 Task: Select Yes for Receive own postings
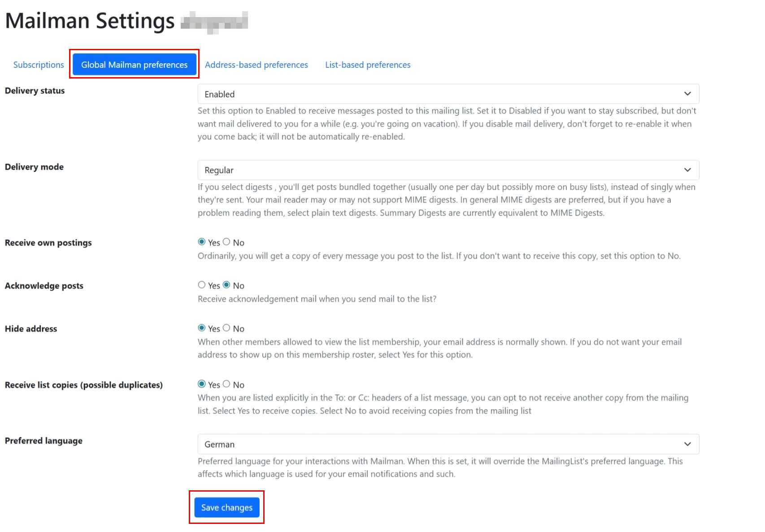click(202, 242)
